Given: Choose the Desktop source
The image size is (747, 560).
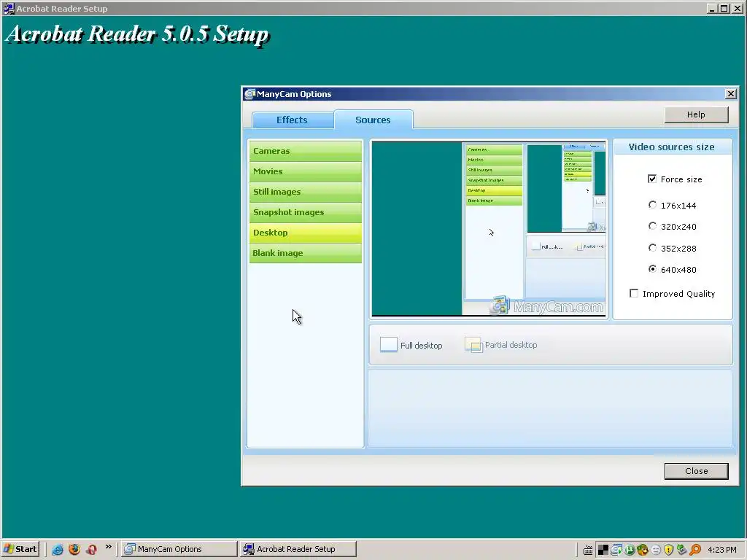Looking at the screenshot, I should (x=305, y=233).
